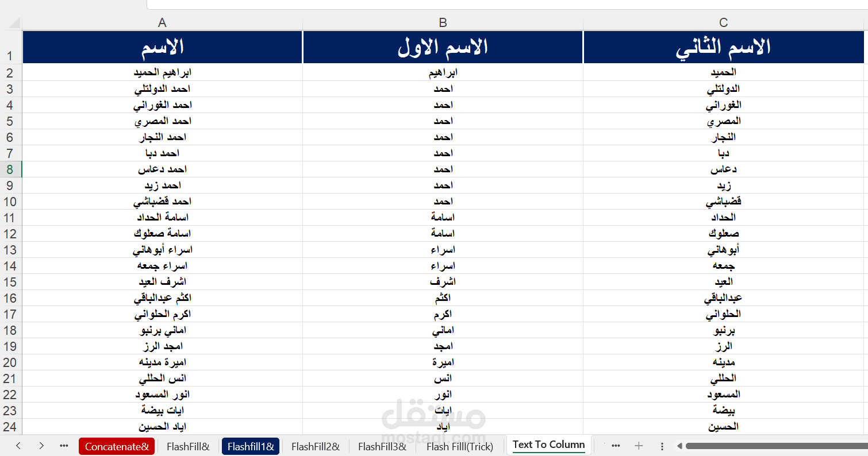Click the header cell الاسم الثاني
The width and height of the screenshot is (868, 456).
pyautogui.click(x=723, y=47)
